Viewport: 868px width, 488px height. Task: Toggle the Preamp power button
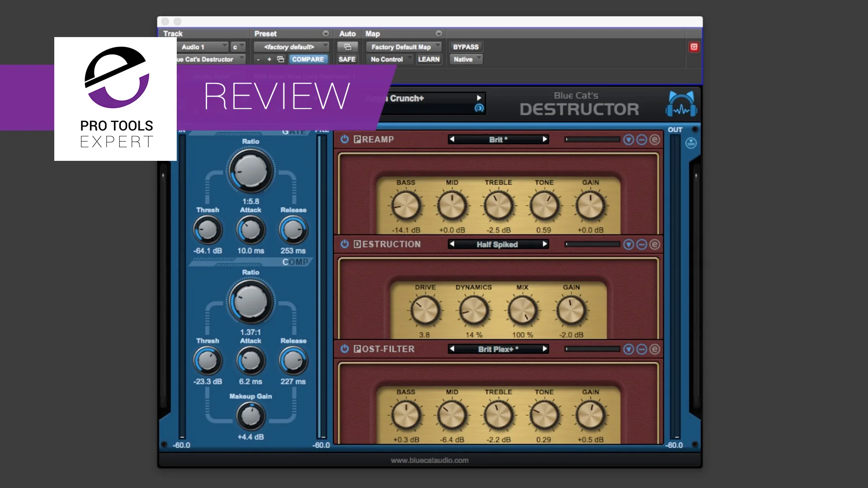(344, 139)
